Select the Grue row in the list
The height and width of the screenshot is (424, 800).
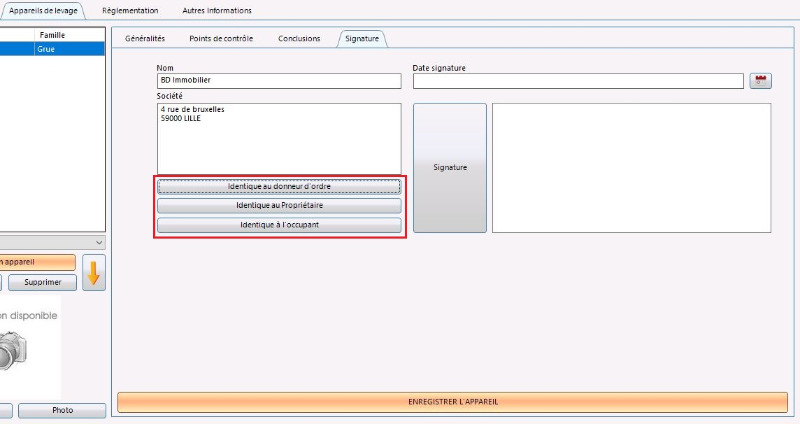[x=52, y=49]
